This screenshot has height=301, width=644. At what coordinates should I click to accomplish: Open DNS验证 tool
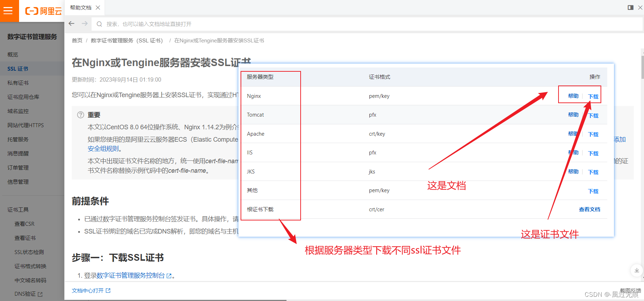click(25, 294)
